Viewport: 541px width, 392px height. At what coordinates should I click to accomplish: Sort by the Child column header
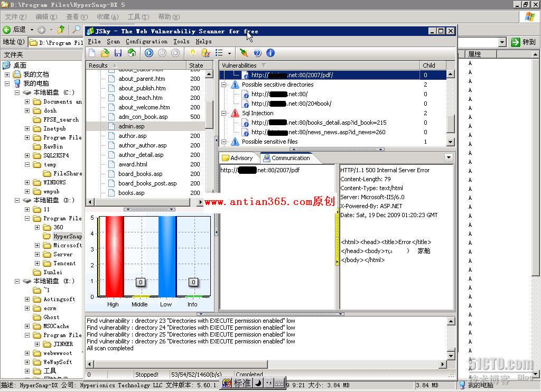433,65
